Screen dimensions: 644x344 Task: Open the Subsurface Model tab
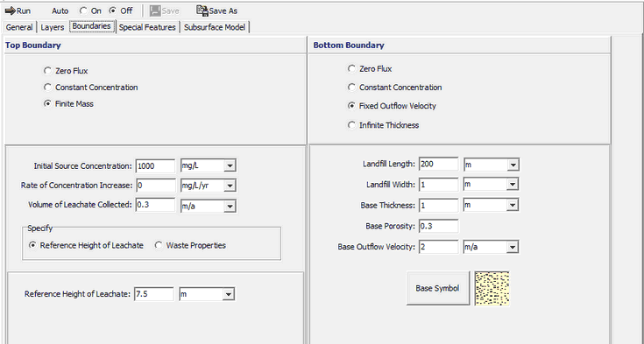215,27
